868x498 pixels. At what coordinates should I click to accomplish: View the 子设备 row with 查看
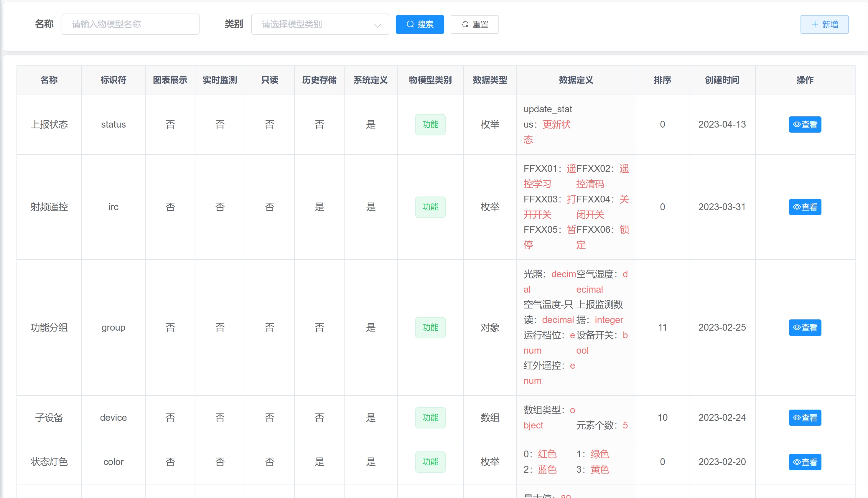[x=805, y=418]
